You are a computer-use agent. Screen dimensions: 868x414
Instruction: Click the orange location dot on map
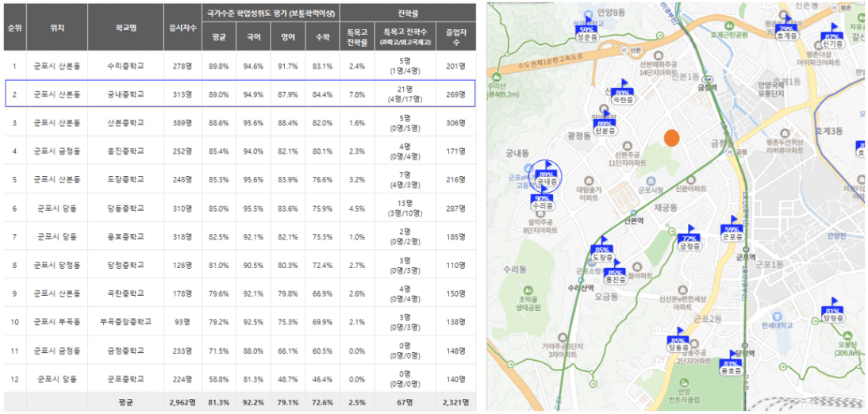671,138
